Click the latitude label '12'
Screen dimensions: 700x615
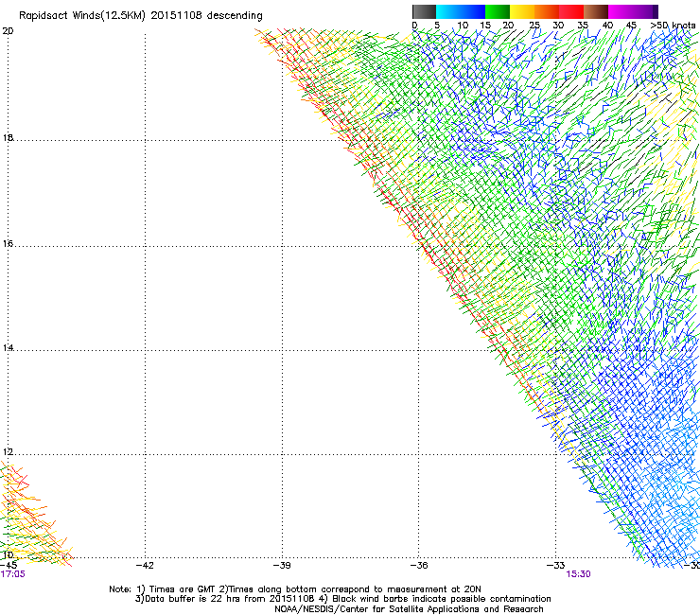point(8,452)
